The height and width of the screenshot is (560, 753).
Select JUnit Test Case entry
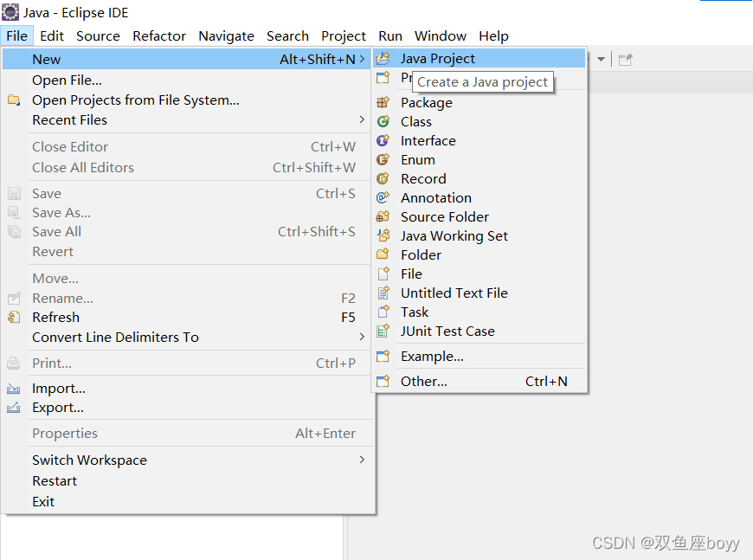tap(479, 331)
